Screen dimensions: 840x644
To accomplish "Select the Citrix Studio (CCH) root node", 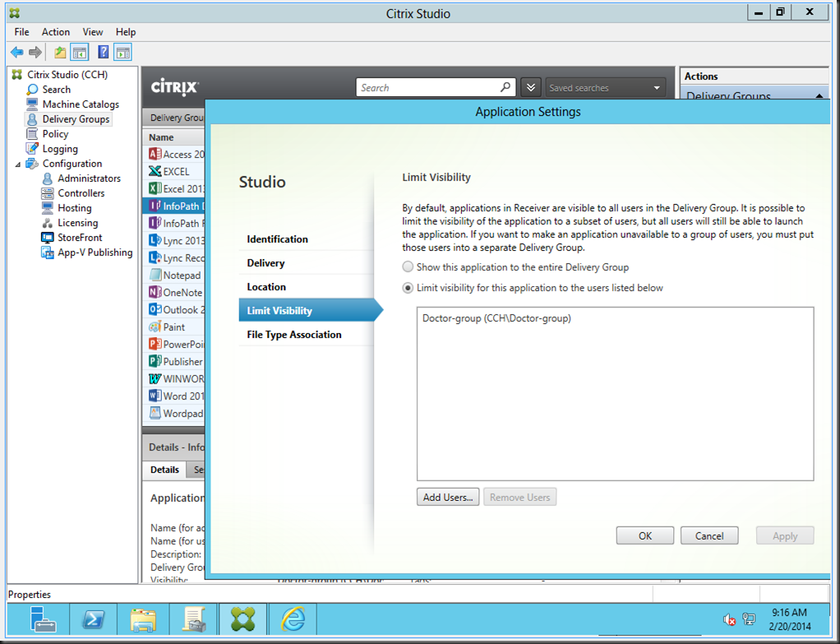I will click(x=67, y=75).
